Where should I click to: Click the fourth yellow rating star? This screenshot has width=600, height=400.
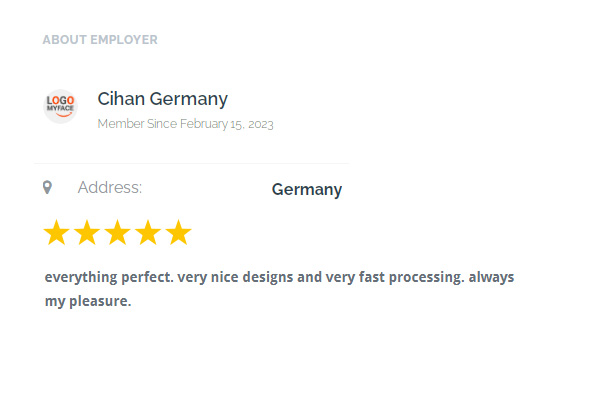[x=148, y=232]
